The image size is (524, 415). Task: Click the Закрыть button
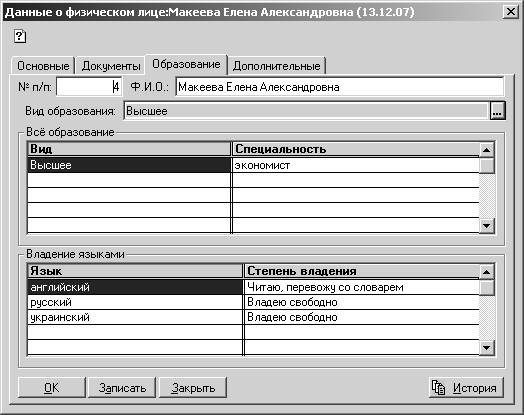click(193, 388)
